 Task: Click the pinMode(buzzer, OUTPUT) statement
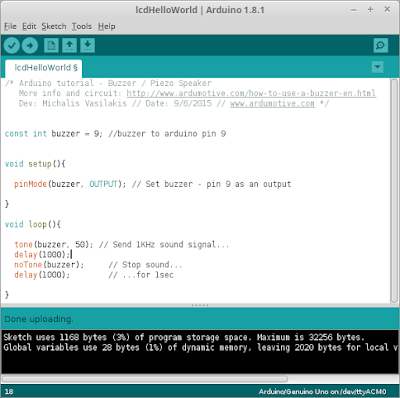tap(70, 184)
